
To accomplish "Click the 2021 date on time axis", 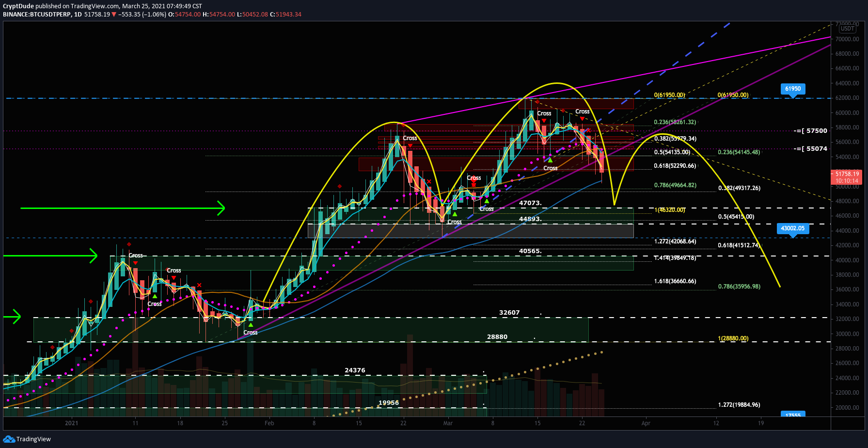I will click(x=71, y=423).
